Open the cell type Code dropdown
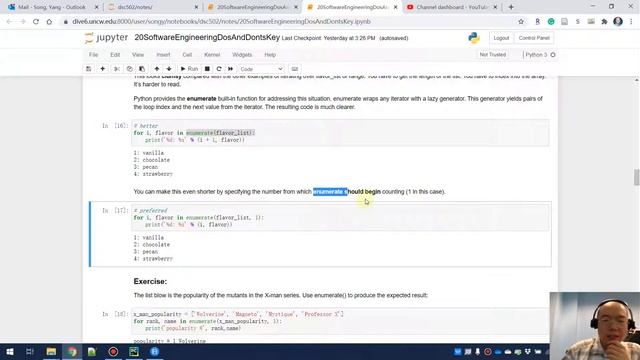 point(261,69)
